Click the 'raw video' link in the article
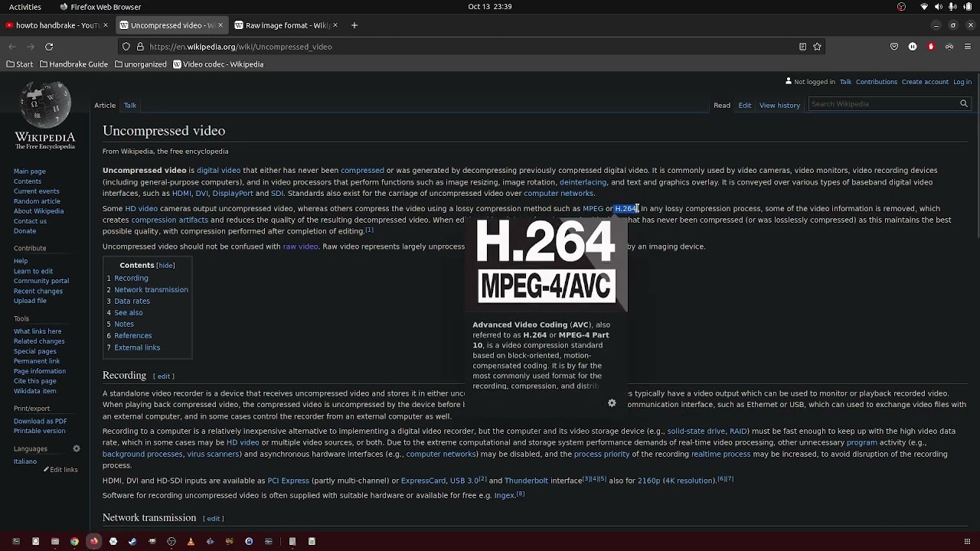Screen dimensions: 980x551 300,246
